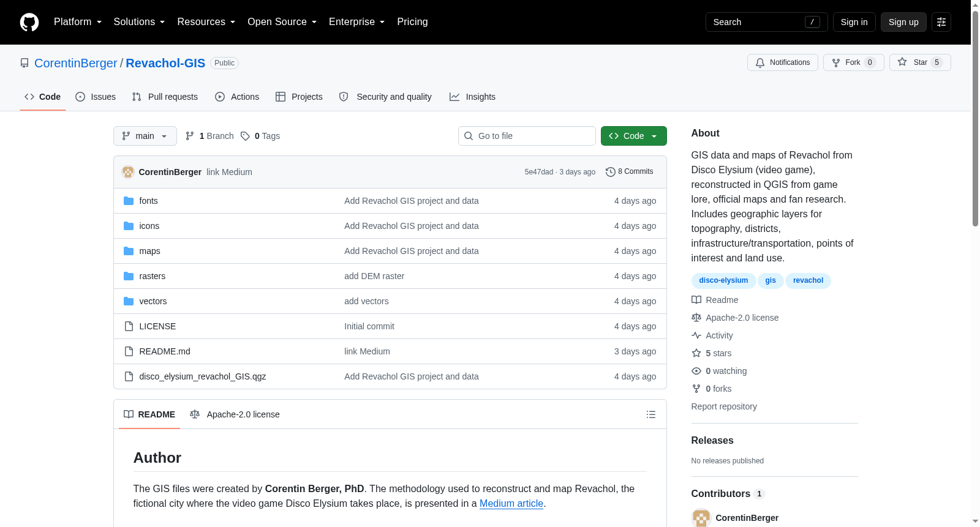Switch to the Issues tab
Viewport: 980px width, 527px height.
[x=96, y=97]
